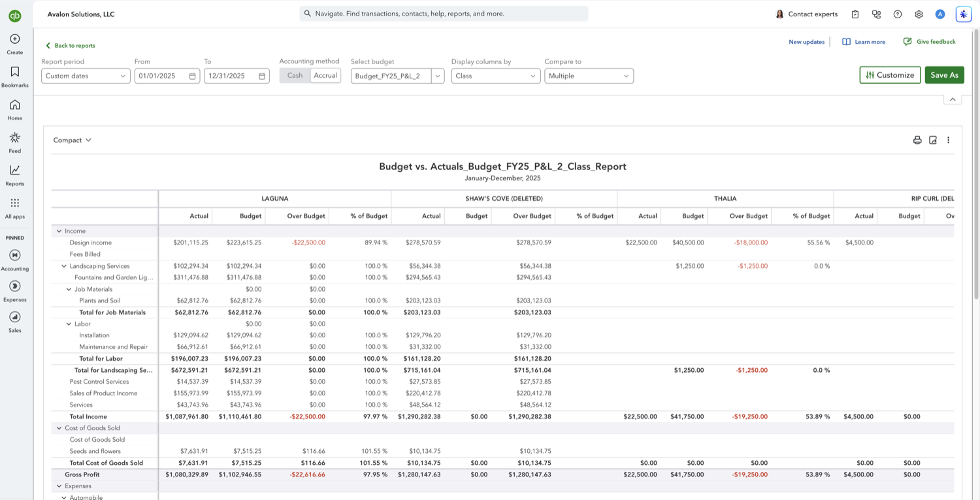Open the Select budget dropdown arrow

(438, 76)
